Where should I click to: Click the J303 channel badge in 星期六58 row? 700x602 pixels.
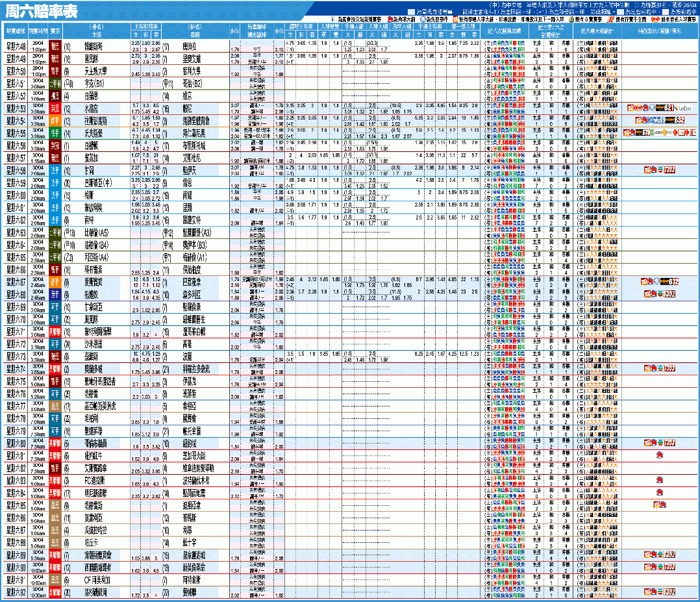coord(669,170)
